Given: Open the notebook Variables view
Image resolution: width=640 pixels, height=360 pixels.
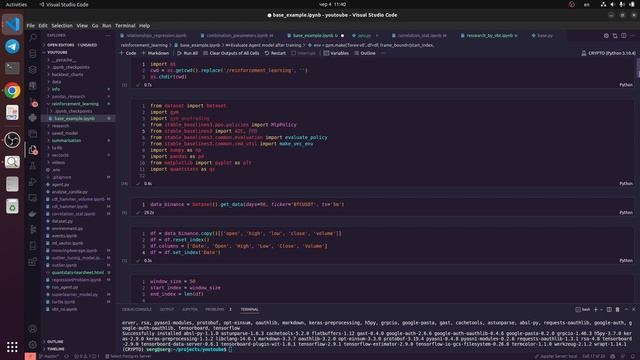Looking at the screenshot, I should pos(336,53).
